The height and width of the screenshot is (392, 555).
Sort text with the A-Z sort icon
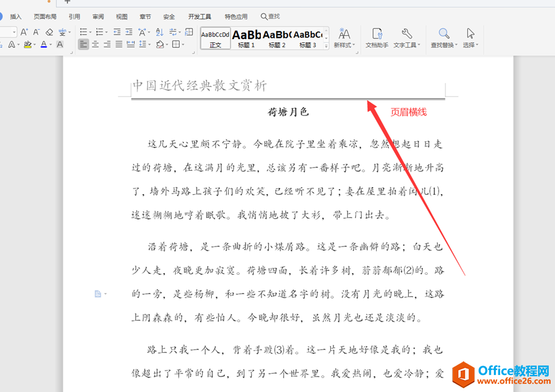[159, 32]
